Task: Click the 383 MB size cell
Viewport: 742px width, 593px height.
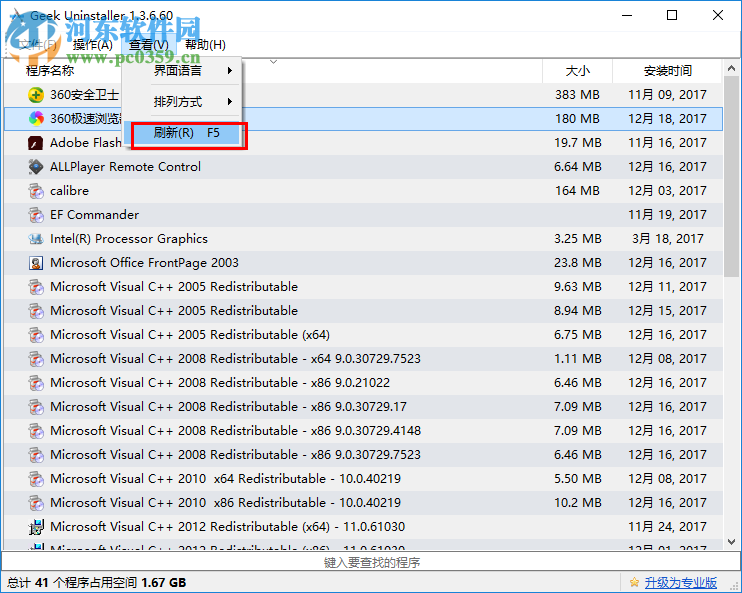Action: (577, 95)
